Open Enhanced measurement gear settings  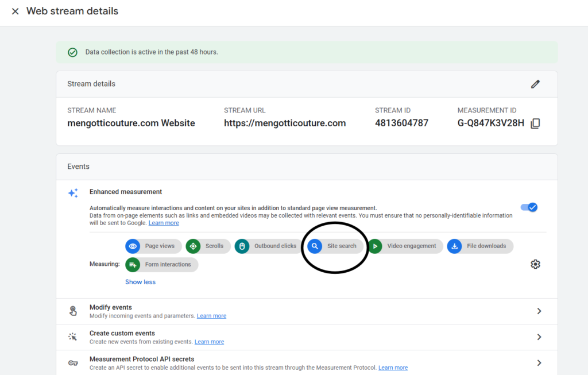click(535, 264)
